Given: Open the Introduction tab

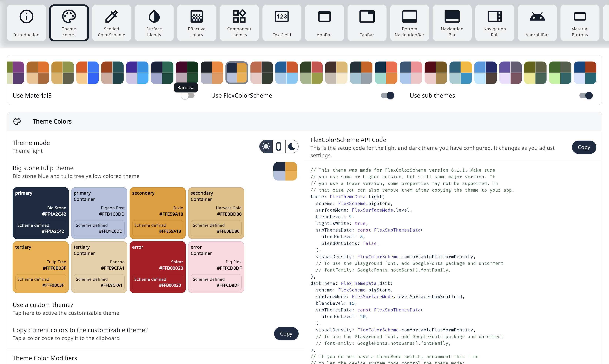Looking at the screenshot, I should 26,23.
